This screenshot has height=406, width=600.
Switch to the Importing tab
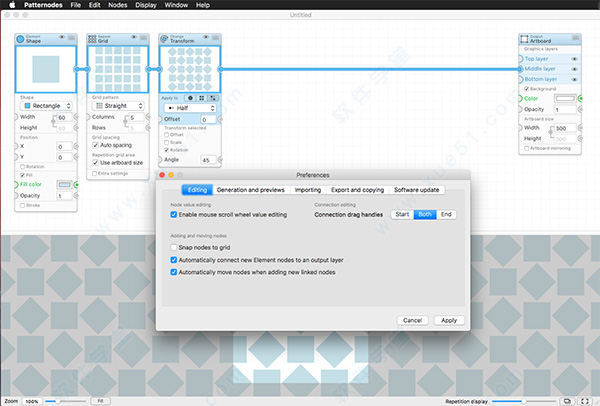(308, 190)
